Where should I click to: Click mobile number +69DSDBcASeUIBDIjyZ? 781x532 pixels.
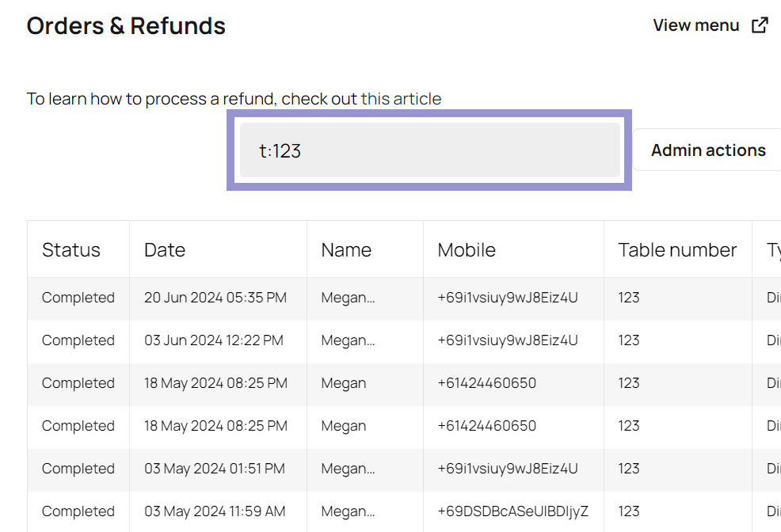[x=512, y=511]
